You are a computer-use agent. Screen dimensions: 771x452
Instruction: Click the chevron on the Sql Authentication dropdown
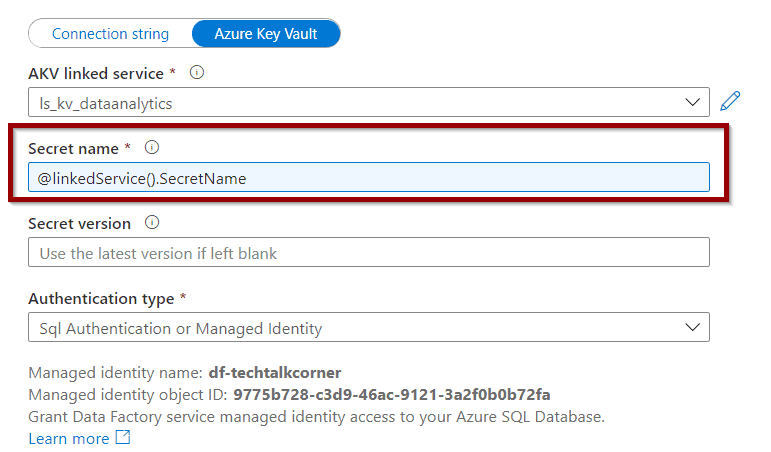point(692,327)
